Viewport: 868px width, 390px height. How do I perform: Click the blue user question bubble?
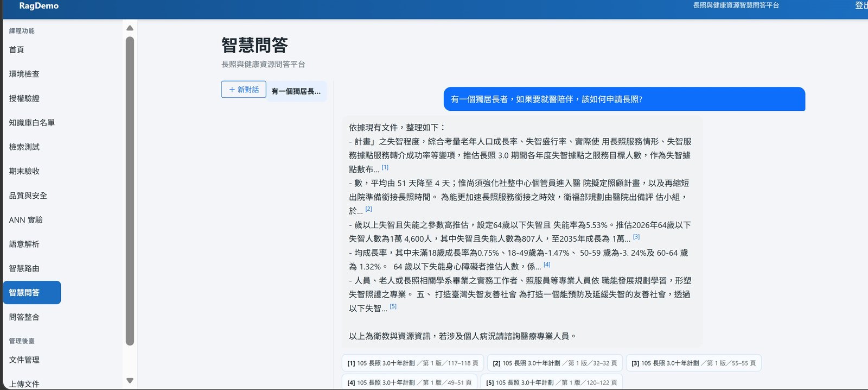[x=624, y=99]
